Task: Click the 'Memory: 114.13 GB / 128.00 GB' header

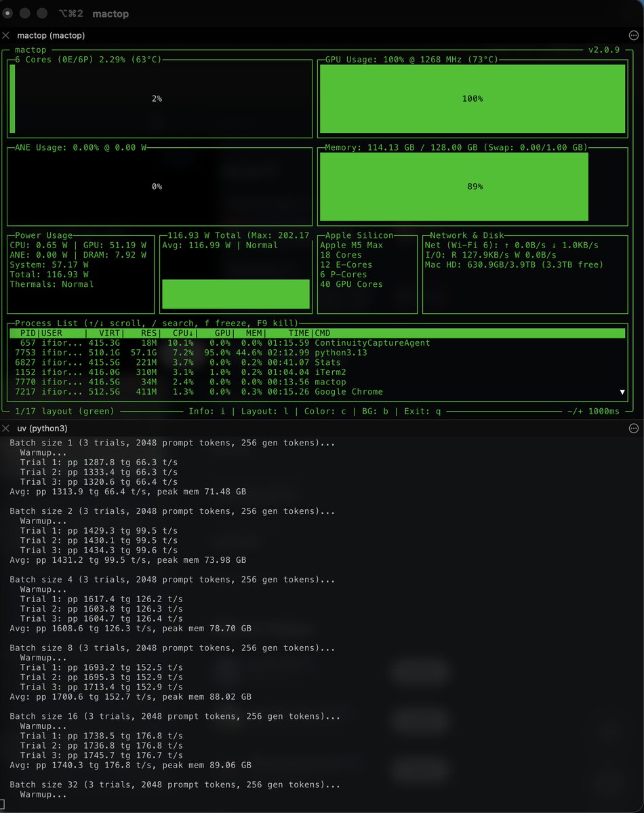Action: pos(456,148)
